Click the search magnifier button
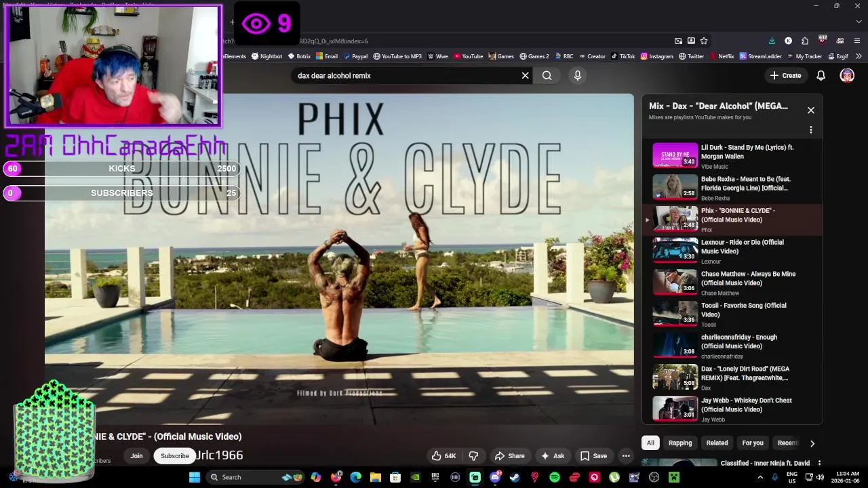Viewport: 868px width, 488px height. coord(547,75)
